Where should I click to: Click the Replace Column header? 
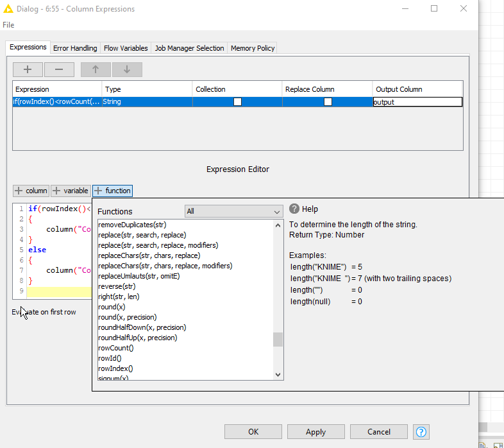(327, 89)
